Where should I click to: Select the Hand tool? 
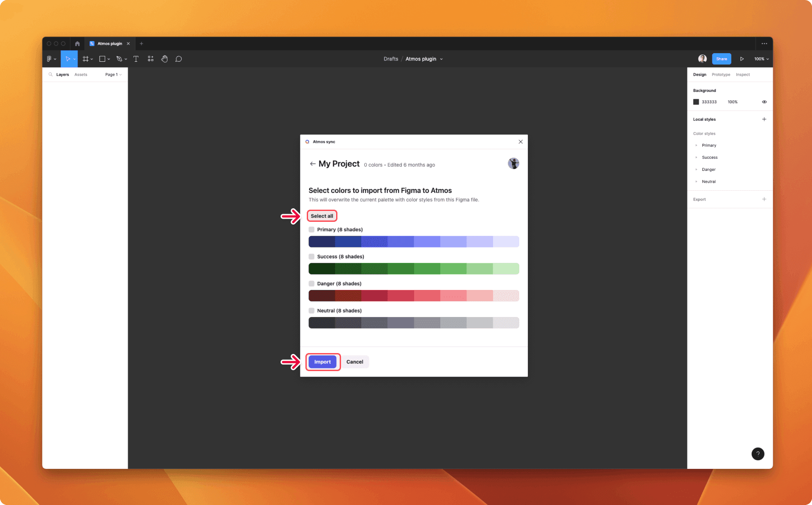164,59
